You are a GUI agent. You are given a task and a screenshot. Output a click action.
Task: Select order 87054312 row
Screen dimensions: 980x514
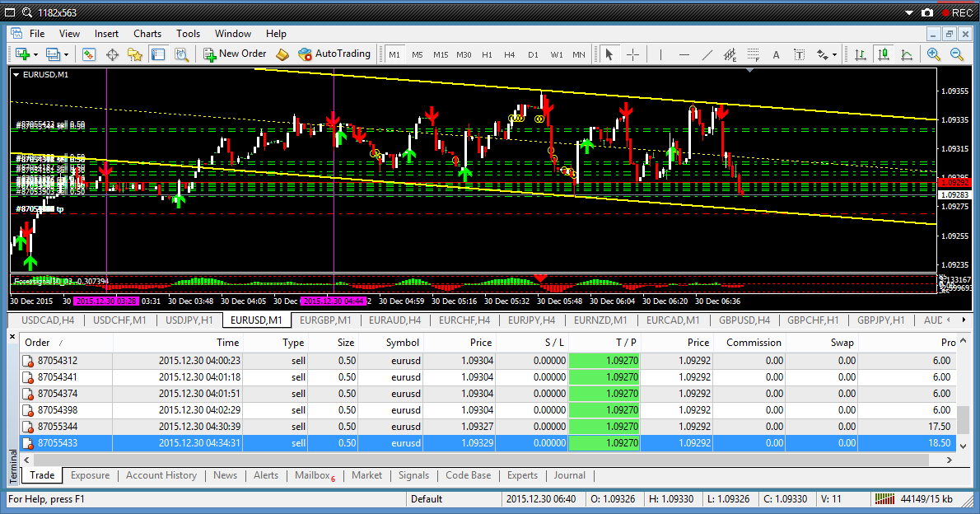click(x=488, y=361)
